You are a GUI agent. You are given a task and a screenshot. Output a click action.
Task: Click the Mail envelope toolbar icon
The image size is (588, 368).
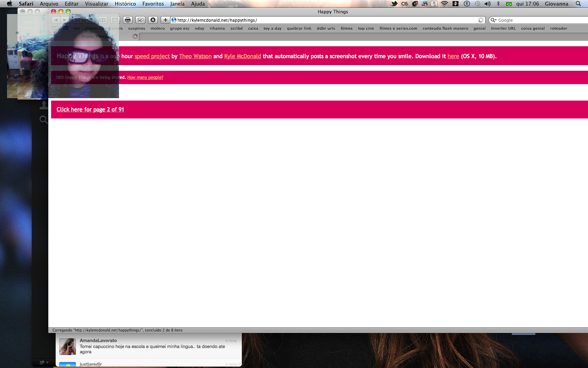(x=115, y=20)
